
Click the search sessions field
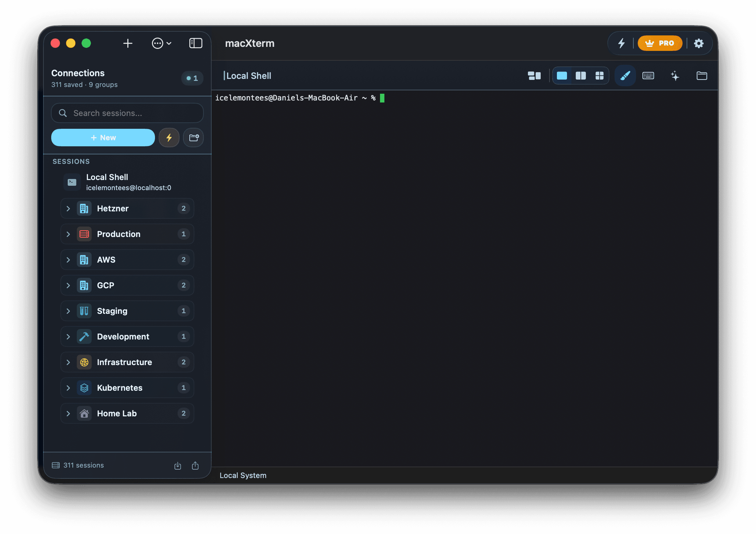127,113
